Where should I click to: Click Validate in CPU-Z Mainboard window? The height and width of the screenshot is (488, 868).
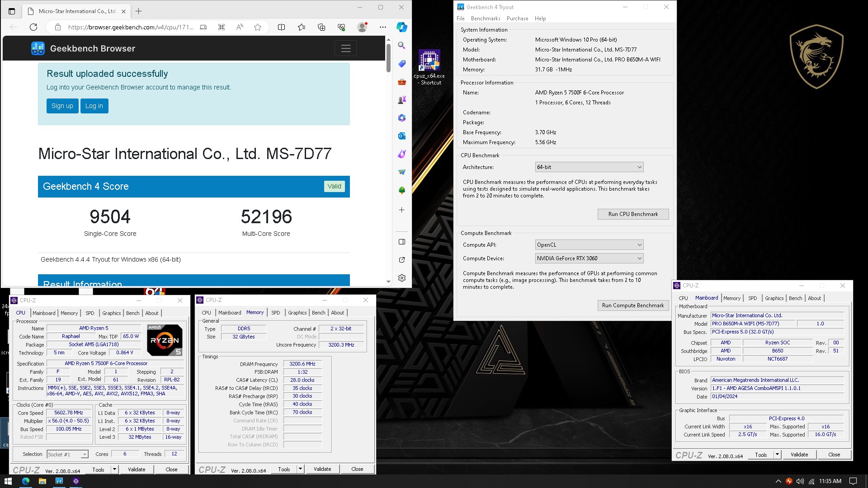tap(799, 455)
